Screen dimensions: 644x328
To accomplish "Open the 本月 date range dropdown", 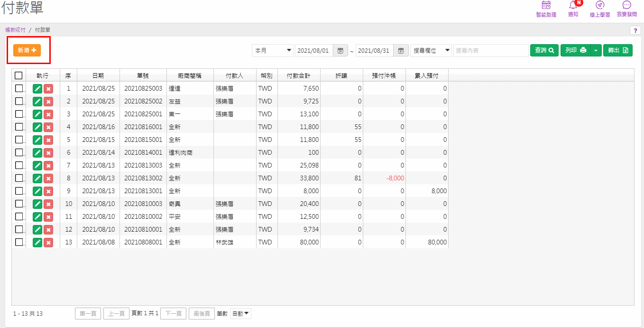I will tap(273, 50).
